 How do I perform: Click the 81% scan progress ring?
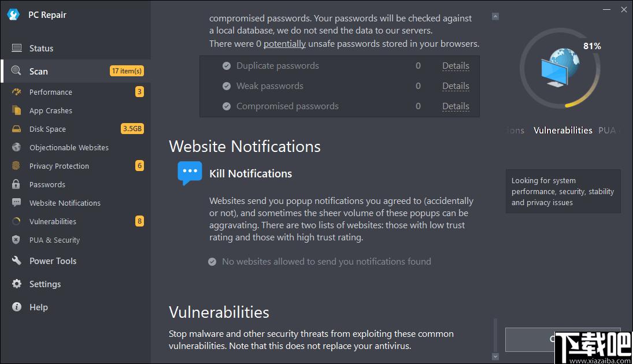(x=560, y=68)
